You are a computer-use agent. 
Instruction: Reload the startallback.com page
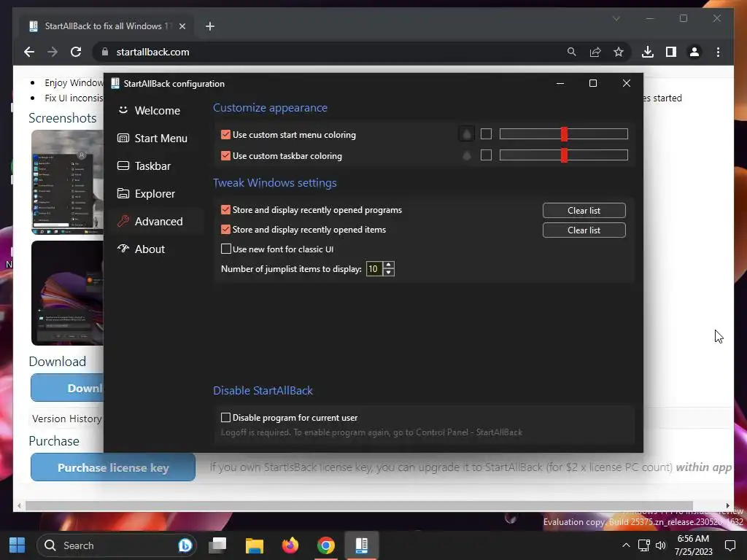click(76, 52)
